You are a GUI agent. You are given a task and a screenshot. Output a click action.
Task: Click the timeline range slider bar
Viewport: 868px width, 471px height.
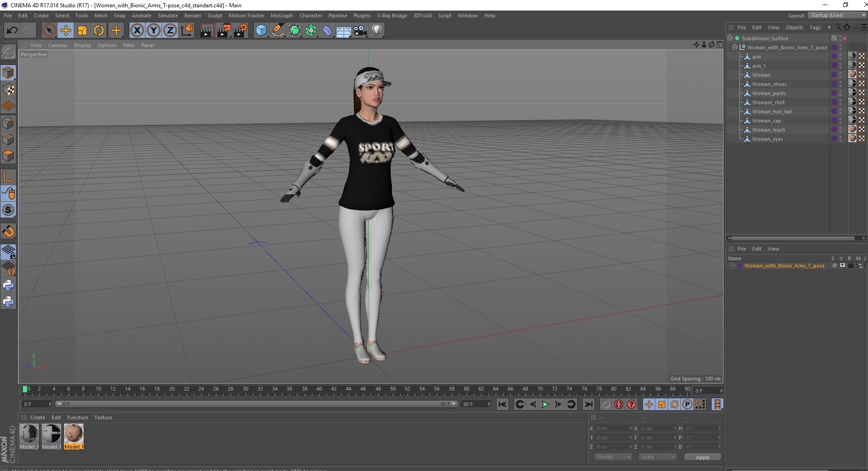[x=256, y=404]
